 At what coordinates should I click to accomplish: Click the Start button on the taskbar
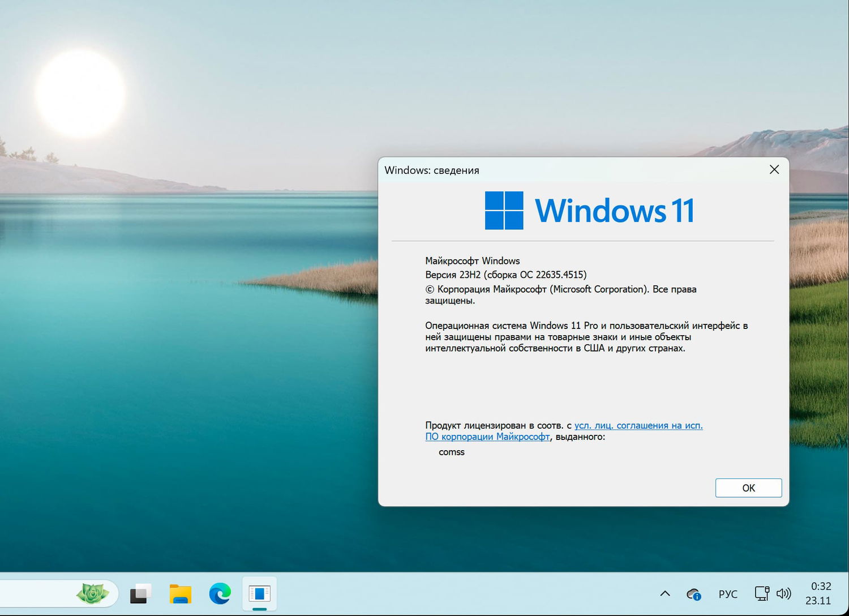[93, 594]
